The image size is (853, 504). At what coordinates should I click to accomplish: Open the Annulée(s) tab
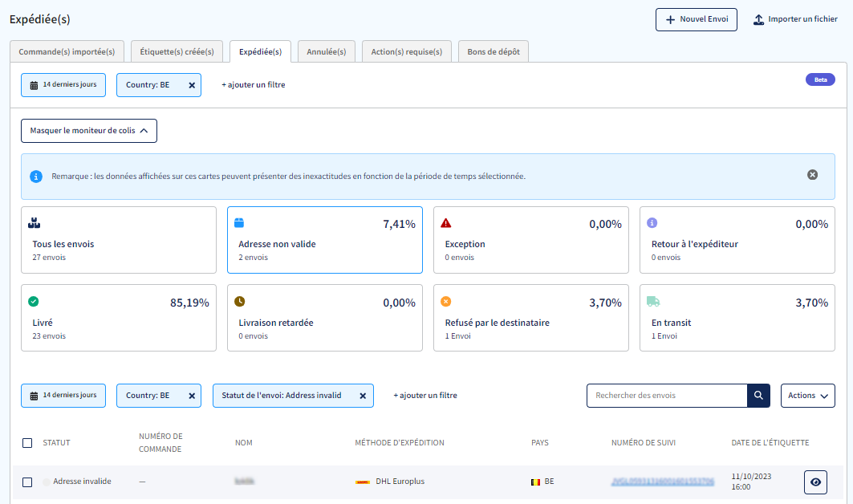point(327,51)
